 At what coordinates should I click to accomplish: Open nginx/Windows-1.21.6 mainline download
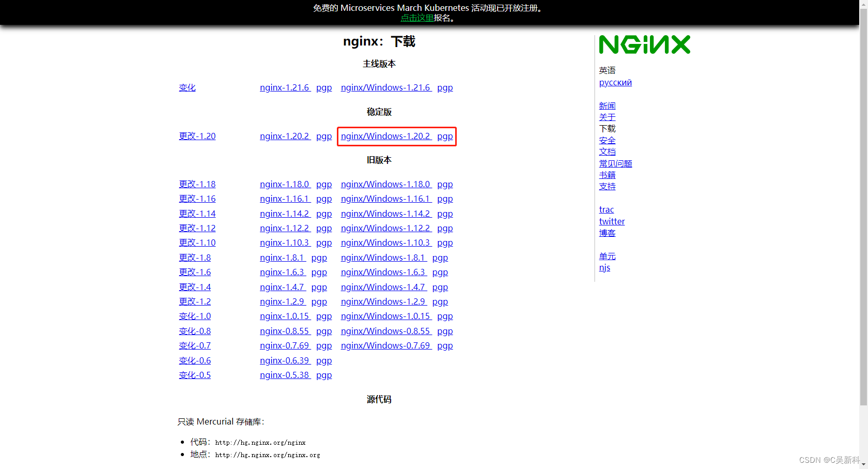(x=386, y=87)
